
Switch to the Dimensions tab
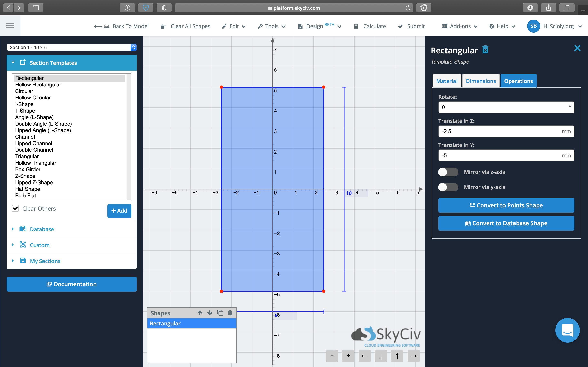[481, 81]
